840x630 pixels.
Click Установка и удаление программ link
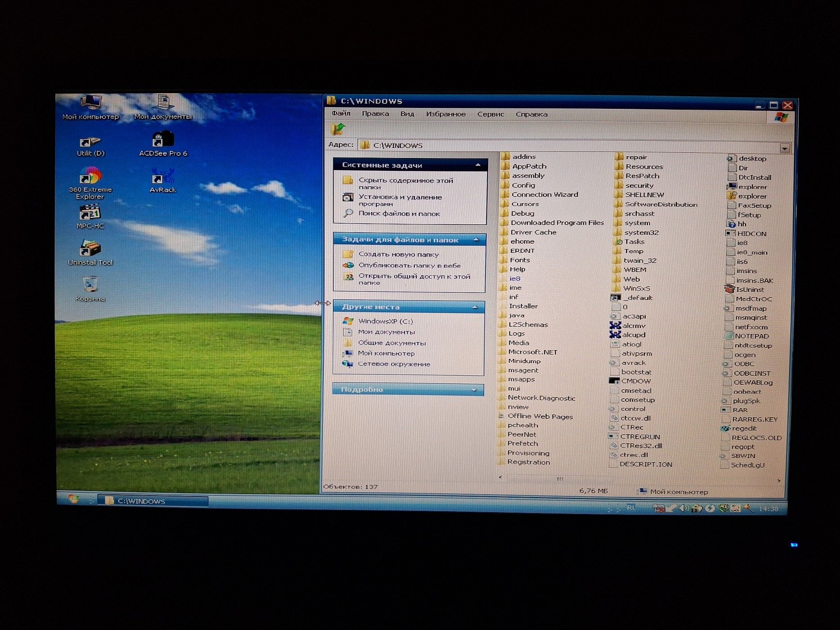pyautogui.click(x=400, y=200)
